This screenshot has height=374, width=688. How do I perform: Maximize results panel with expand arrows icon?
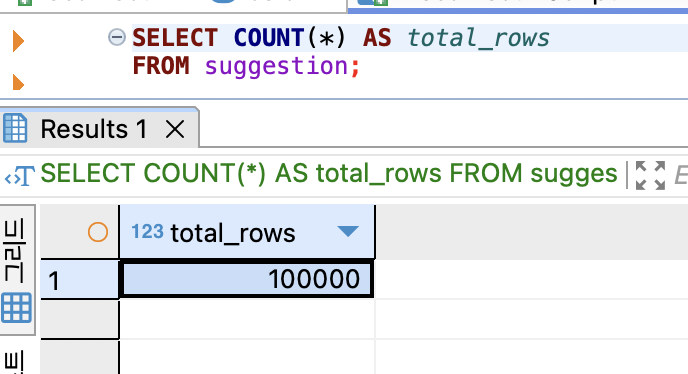pyautogui.click(x=650, y=176)
